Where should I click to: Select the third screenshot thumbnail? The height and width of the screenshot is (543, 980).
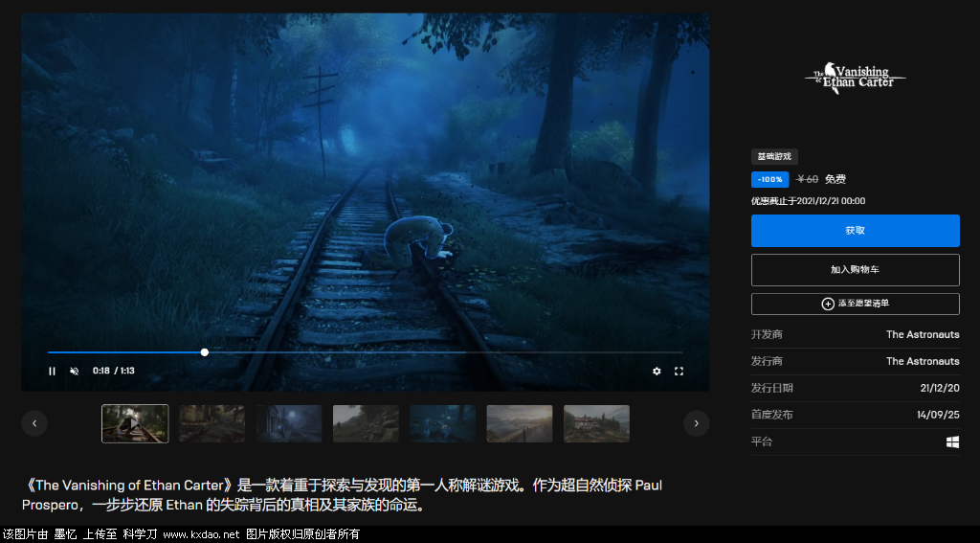pos(289,423)
